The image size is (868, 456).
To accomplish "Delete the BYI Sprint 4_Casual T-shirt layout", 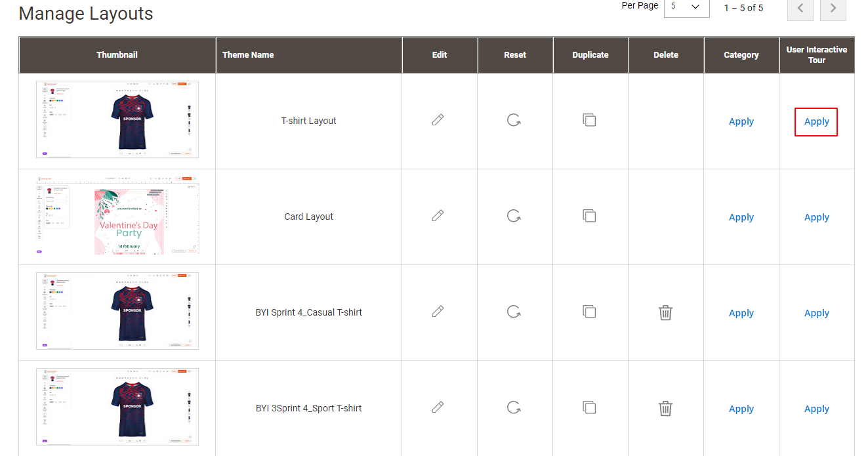I will [665, 313].
